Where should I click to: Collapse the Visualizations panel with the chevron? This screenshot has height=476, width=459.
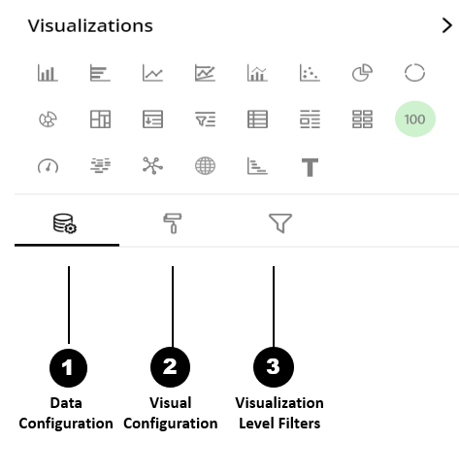click(x=447, y=25)
